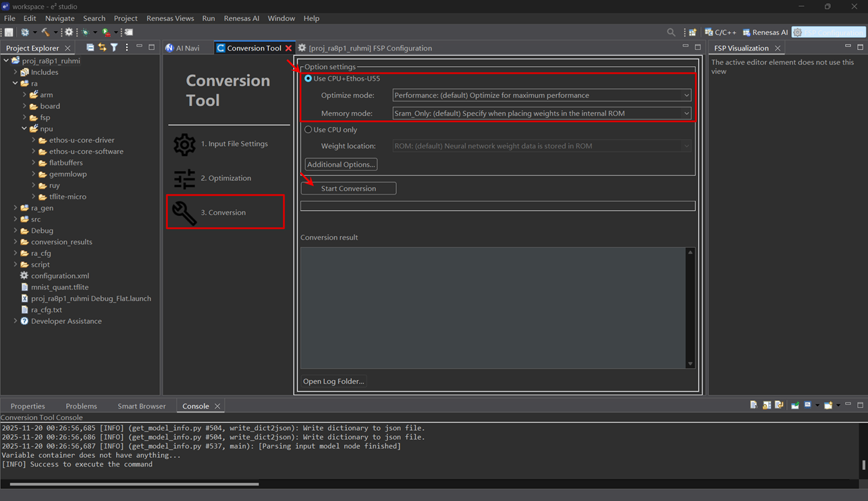Screen dimensions: 868x501
Task: Click the Clear Console icon
Action: [x=754, y=405]
